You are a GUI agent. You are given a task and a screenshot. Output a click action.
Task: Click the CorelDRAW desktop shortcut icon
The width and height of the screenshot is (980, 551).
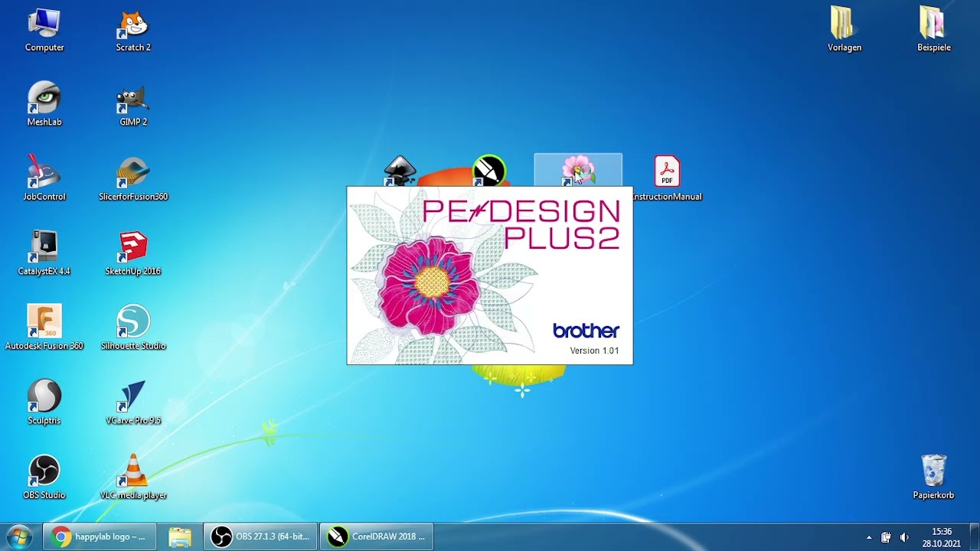point(489,170)
